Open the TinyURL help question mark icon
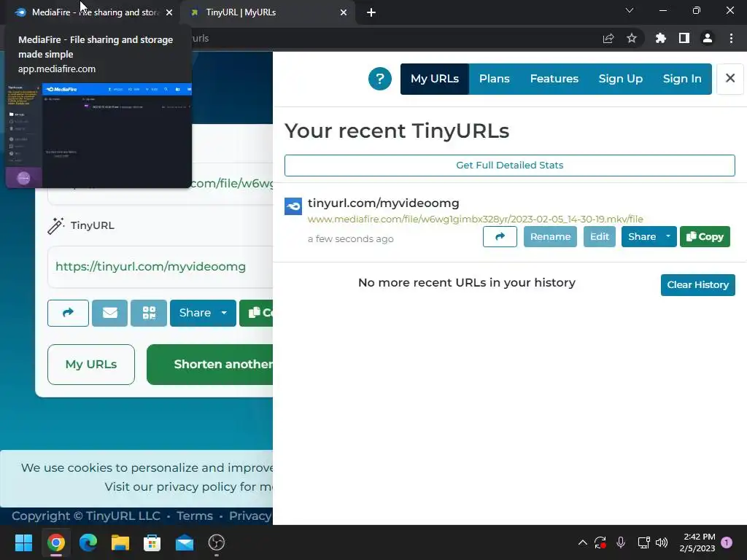 (x=379, y=79)
